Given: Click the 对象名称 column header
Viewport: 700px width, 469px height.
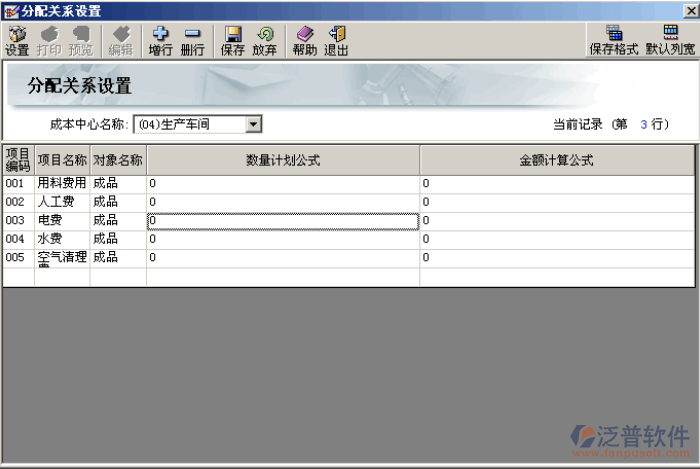Looking at the screenshot, I should [118, 160].
